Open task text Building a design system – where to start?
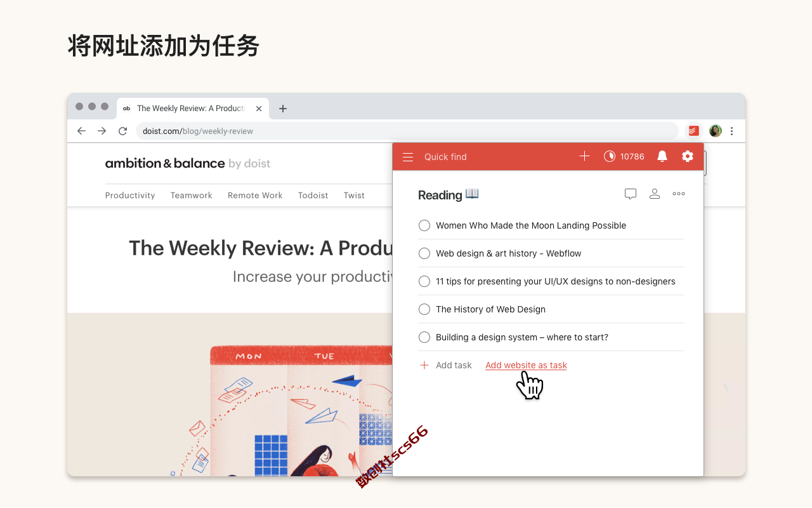The width and height of the screenshot is (812, 508). (522, 337)
